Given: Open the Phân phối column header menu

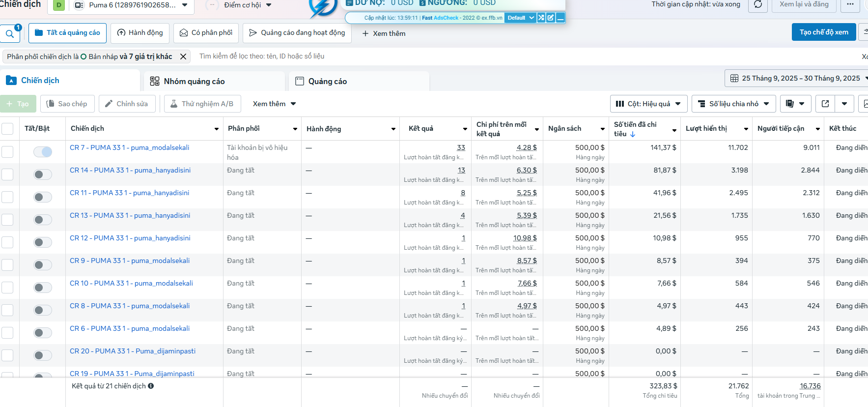Looking at the screenshot, I should point(295,129).
